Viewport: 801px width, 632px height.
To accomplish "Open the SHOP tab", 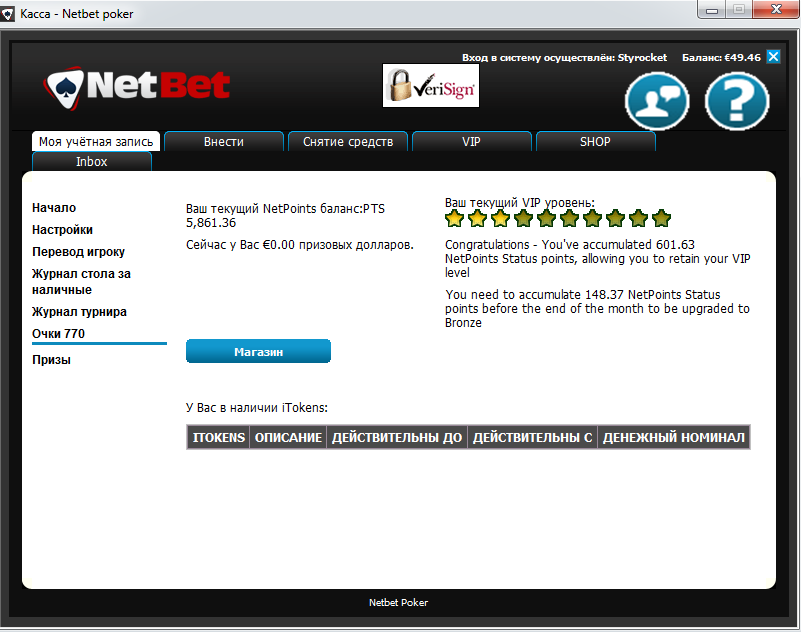I will pyautogui.click(x=595, y=142).
